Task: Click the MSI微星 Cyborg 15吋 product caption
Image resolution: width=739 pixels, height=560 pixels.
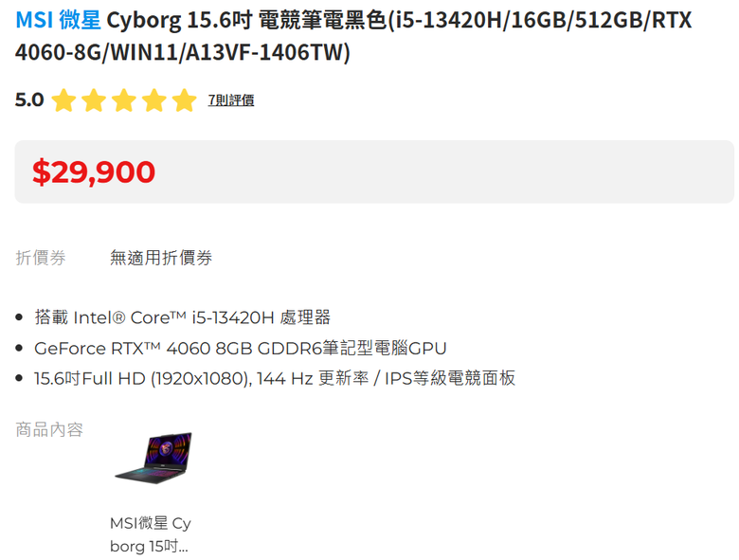Action: coord(150,534)
